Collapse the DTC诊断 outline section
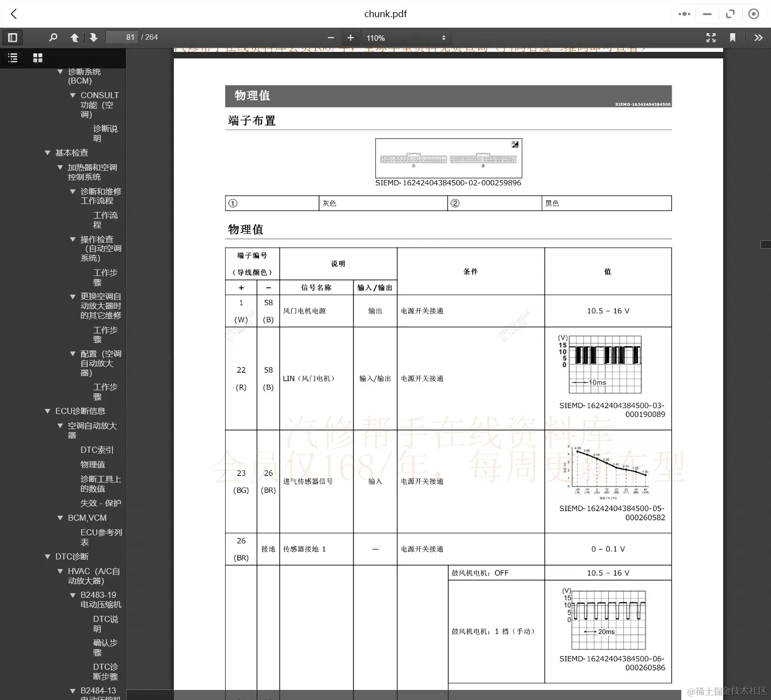771x700 pixels. [48, 556]
